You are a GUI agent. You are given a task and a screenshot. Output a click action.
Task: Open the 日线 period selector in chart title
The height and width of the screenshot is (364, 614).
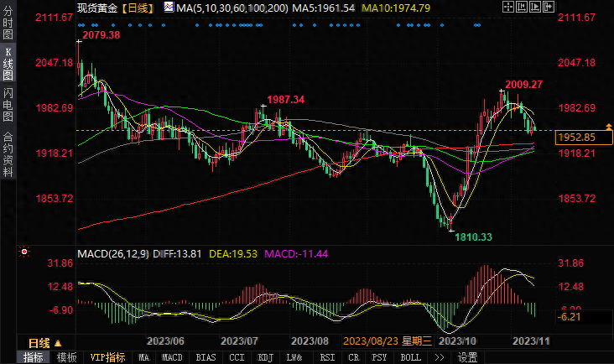[138, 8]
